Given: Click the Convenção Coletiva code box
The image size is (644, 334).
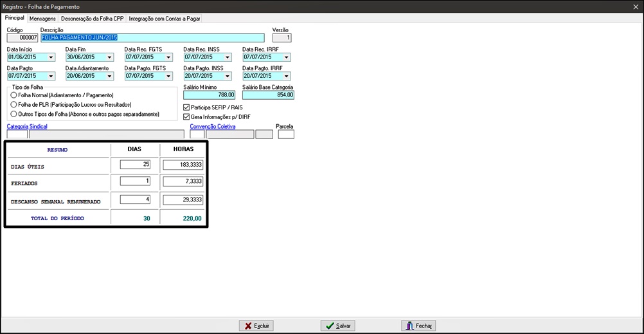Looking at the screenshot, I should pos(197,135).
